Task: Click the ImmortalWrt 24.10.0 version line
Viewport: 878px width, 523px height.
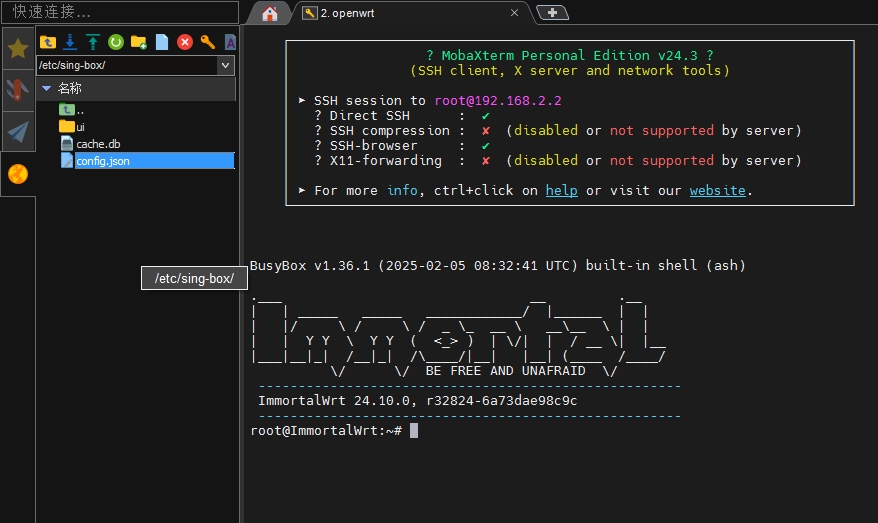Action: (x=417, y=401)
